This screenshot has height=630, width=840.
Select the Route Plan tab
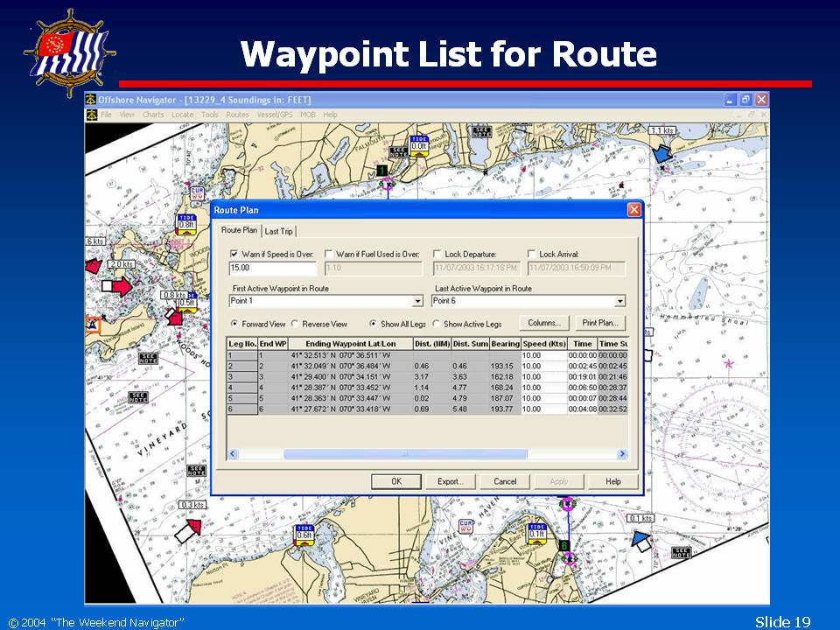(239, 230)
